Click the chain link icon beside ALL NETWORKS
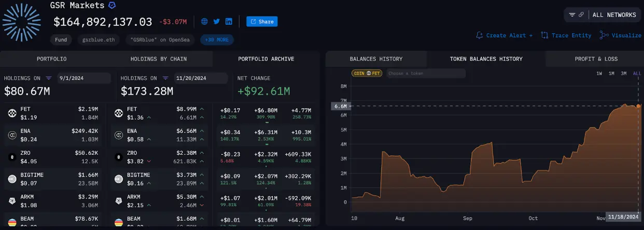644x230 pixels. coord(581,15)
